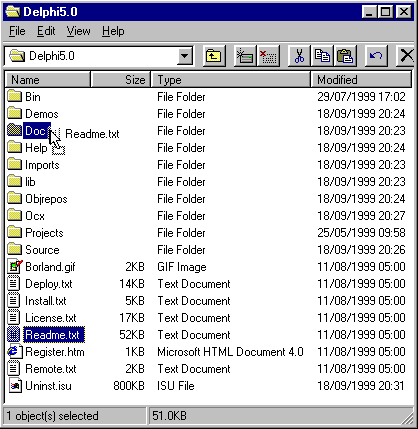Image resolution: width=418 pixels, height=429 pixels.
Task: Click the Delete X toolbar icon
Action: [x=406, y=56]
